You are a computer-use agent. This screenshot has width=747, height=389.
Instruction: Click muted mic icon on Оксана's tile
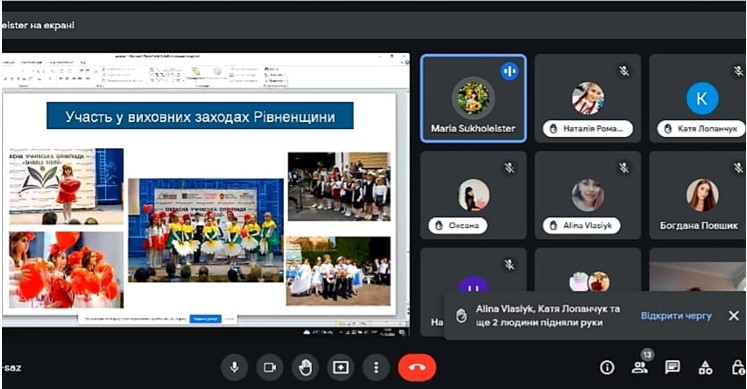(509, 168)
